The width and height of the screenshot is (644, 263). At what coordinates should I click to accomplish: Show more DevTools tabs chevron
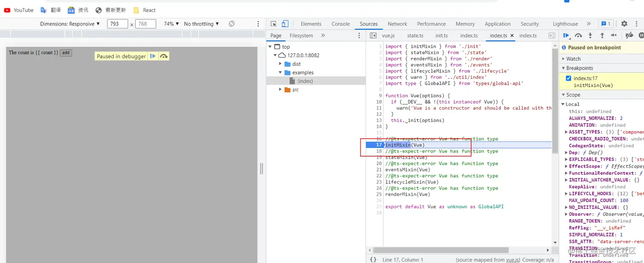point(589,24)
